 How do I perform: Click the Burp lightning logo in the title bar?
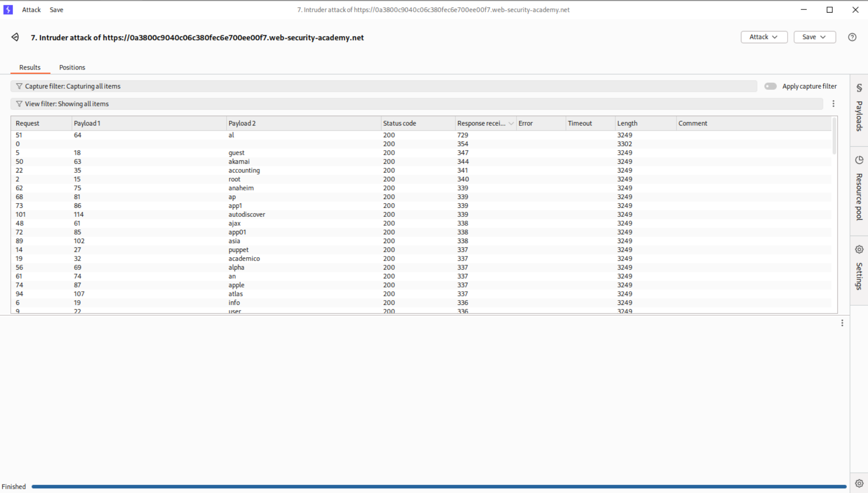pyautogui.click(x=8, y=9)
